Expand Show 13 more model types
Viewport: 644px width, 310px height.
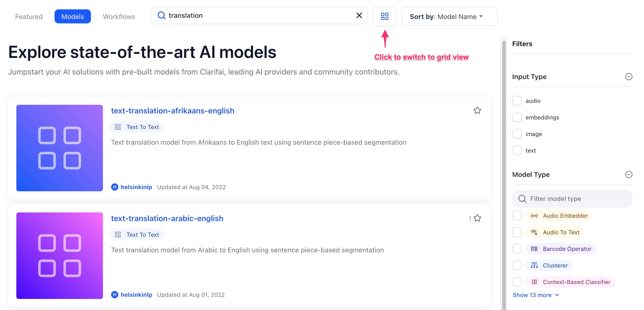click(536, 295)
